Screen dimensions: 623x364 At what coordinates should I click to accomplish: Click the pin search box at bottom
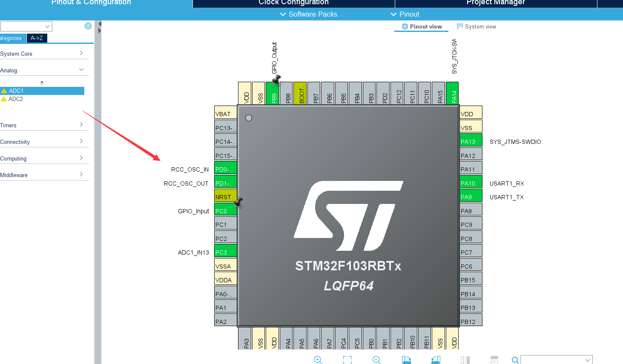click(x=554, y=360)
